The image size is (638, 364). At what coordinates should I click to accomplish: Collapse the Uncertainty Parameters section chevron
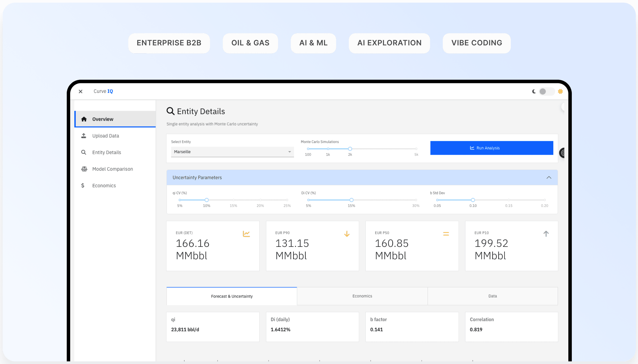[549, 177]
